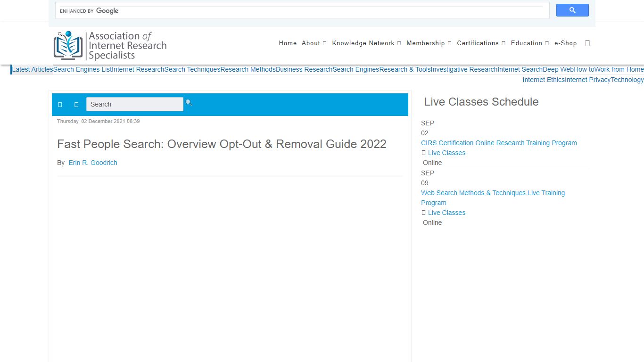The image size is (644, 362).
Task: Open the Internet Ethics category link
Action: tap(544, 80)
